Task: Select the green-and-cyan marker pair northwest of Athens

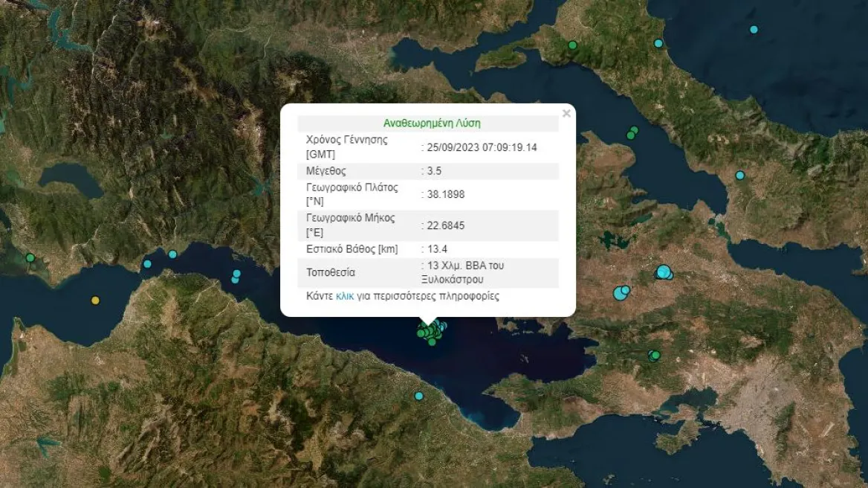Action: pyautogui.click(x=654, y=356)
